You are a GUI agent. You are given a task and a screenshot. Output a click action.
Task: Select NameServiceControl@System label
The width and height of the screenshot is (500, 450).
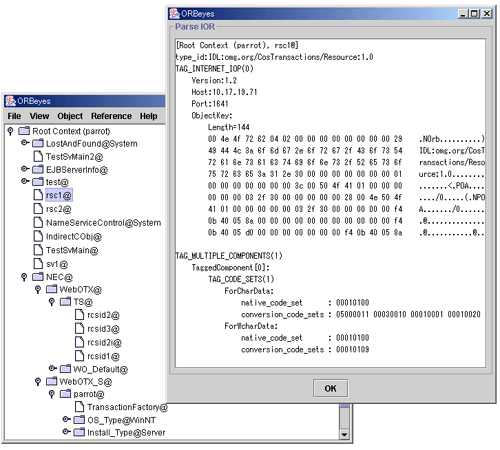point(103,223)
